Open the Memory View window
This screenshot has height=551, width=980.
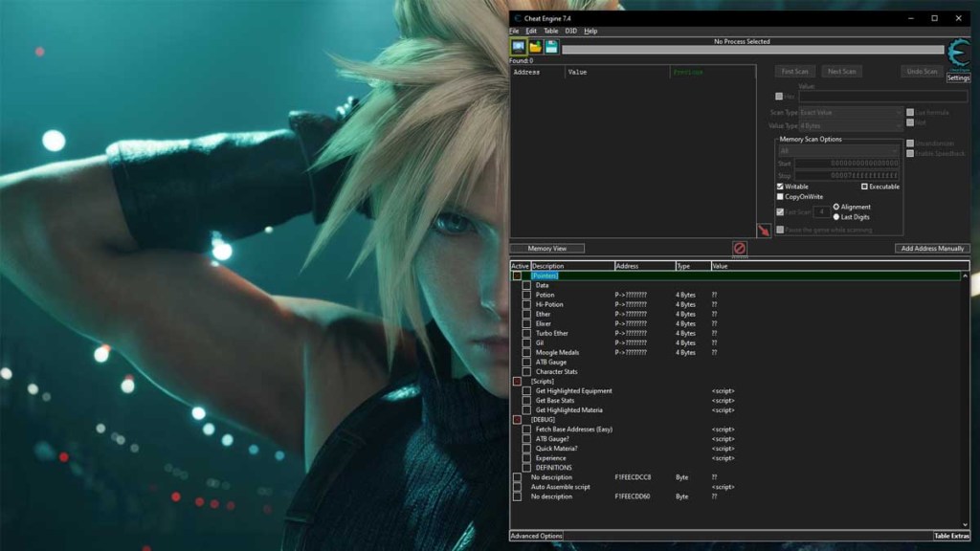pos(546,248)
